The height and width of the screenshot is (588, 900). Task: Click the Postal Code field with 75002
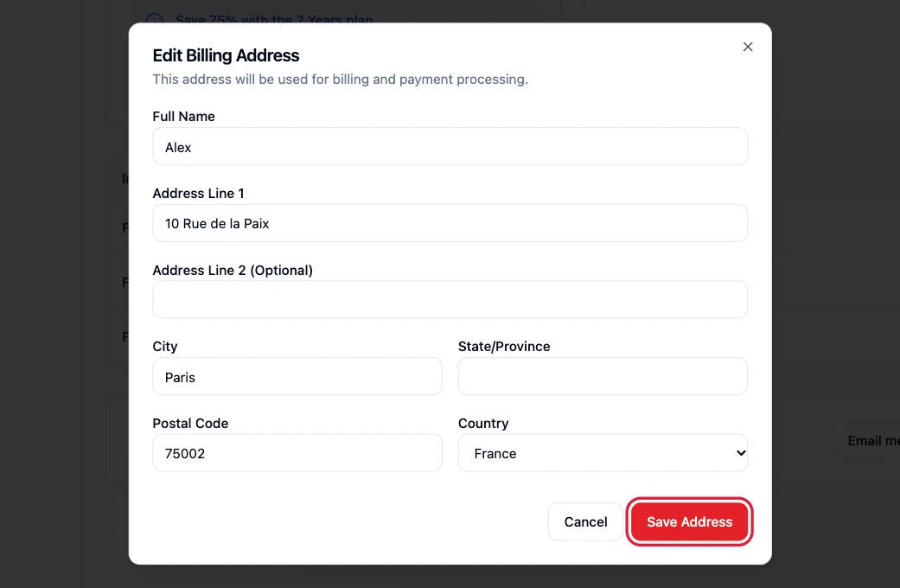coord(297,453)
